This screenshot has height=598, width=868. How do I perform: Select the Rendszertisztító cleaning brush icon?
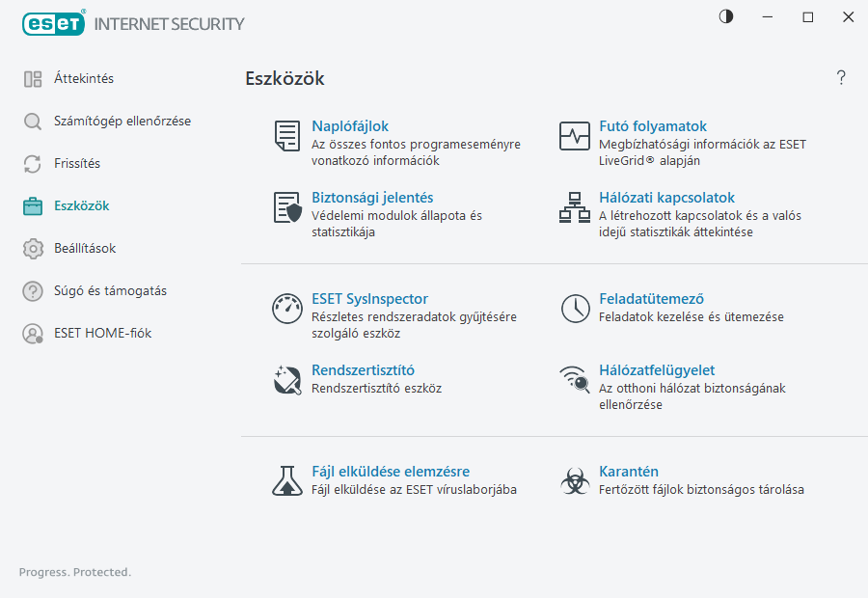[x=286, y=380]
